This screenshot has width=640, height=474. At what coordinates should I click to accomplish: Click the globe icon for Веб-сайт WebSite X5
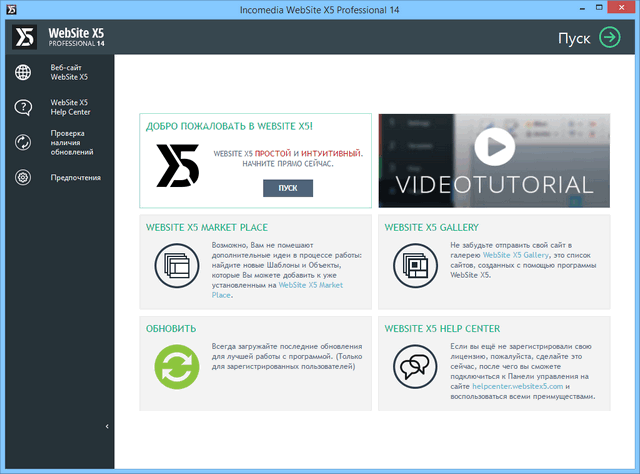[23, 72]
